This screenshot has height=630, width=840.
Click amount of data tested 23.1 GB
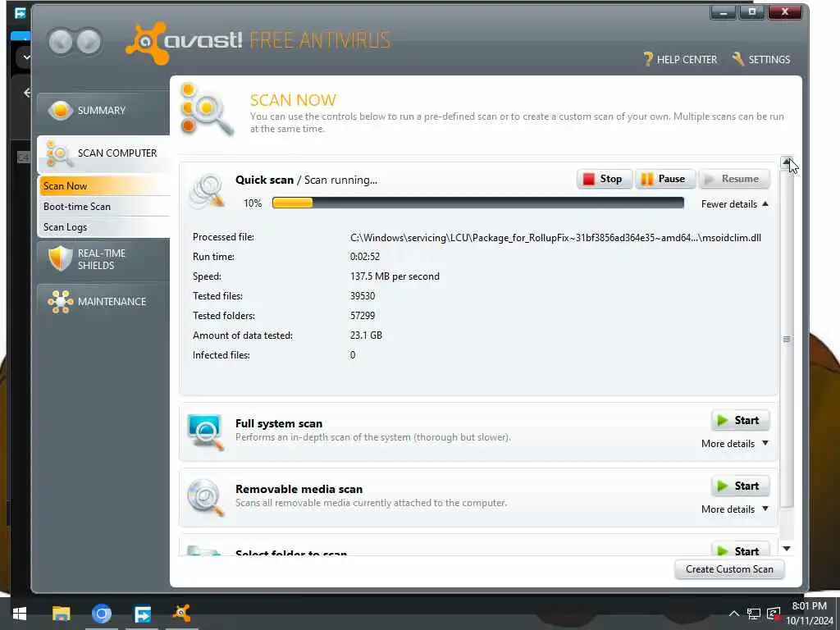pyautogui.click(x=366, y=336)
